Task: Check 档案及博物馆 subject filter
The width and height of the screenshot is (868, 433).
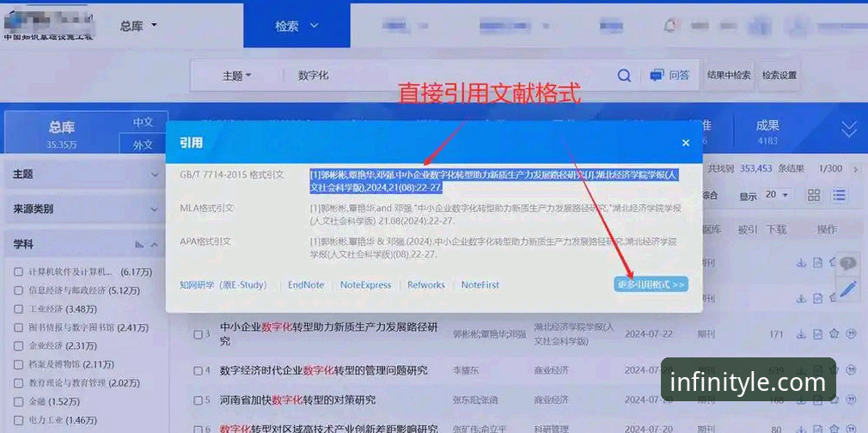Action: pos(19,363)
